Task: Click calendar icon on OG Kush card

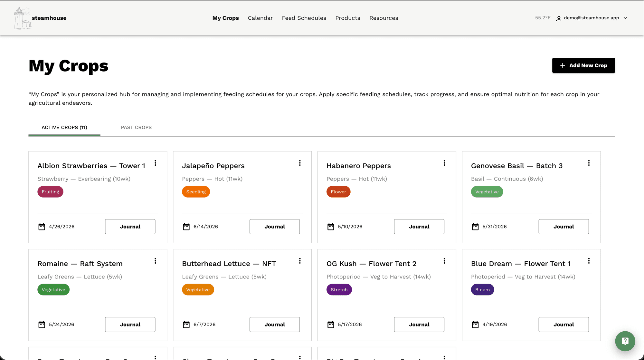Action: tap(331, 325)
